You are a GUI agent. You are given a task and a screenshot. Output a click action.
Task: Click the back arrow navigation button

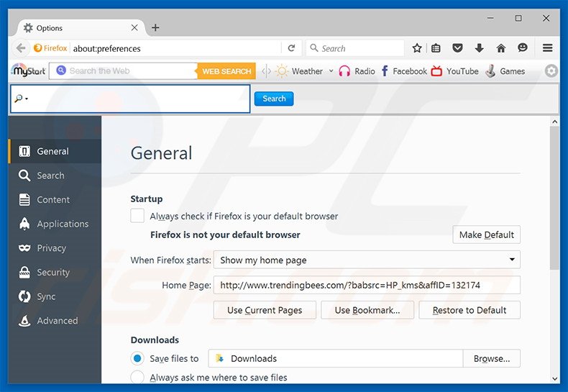click(21, 48)
